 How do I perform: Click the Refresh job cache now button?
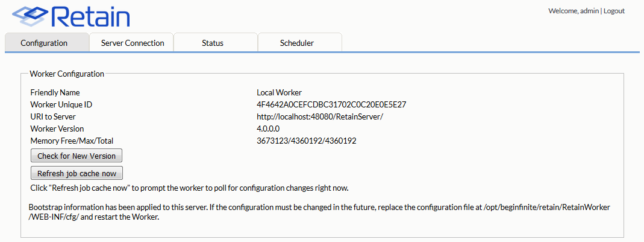click(77, 174)
